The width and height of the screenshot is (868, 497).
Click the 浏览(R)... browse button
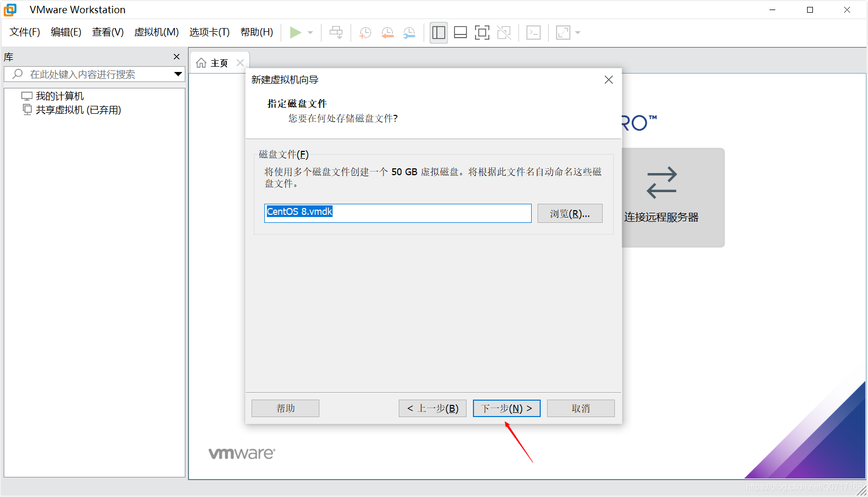[570, 213]
